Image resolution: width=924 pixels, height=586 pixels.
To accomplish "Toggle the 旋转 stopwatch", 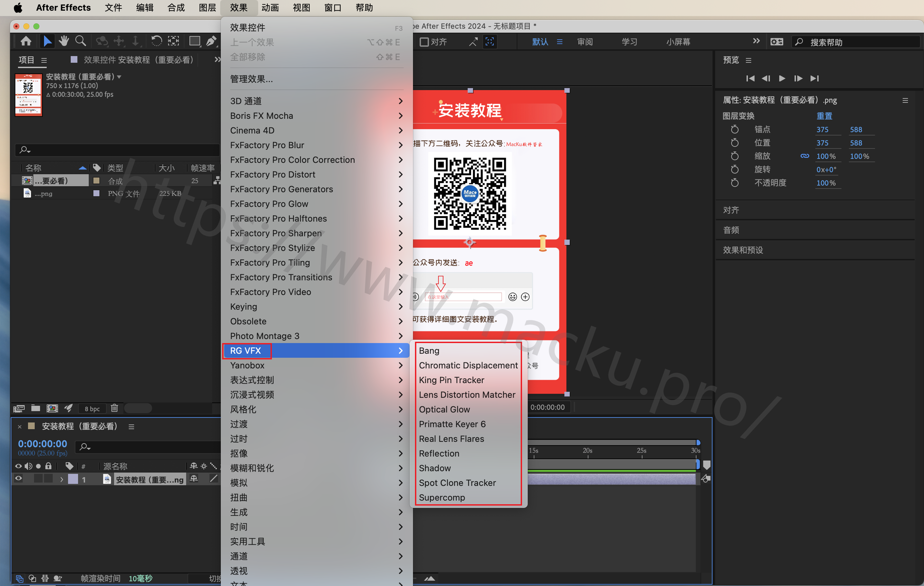I will (x=734, y=170).
